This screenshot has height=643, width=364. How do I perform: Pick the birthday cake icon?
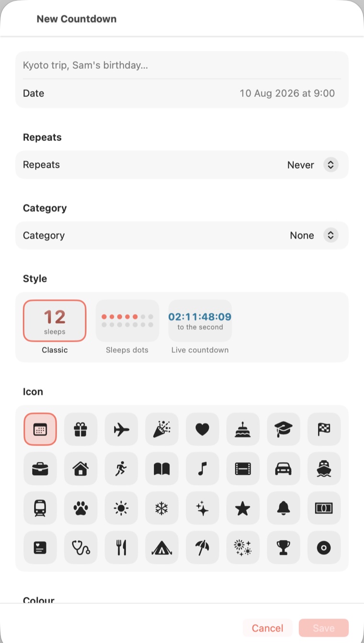pos(243,429)
